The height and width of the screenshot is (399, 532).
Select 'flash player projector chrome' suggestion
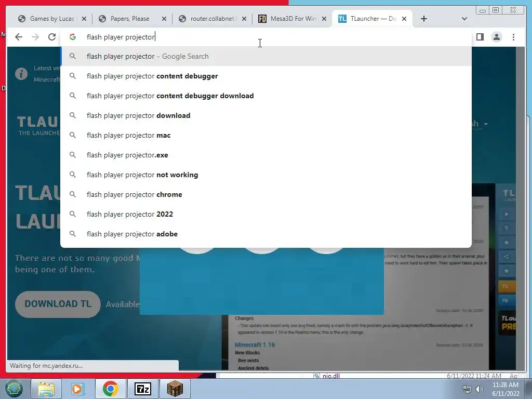click(266, 194)
